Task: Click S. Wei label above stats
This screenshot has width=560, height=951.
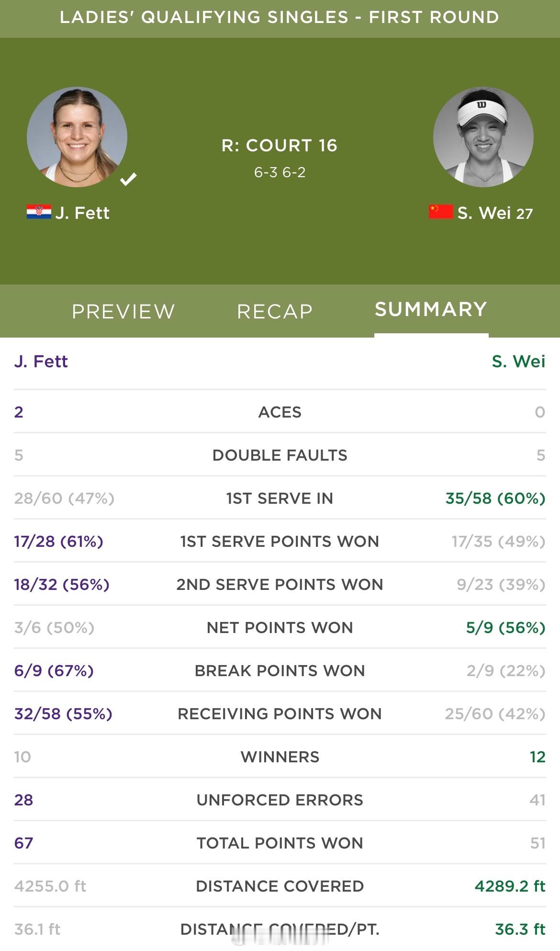Action: tap(519, 361)
